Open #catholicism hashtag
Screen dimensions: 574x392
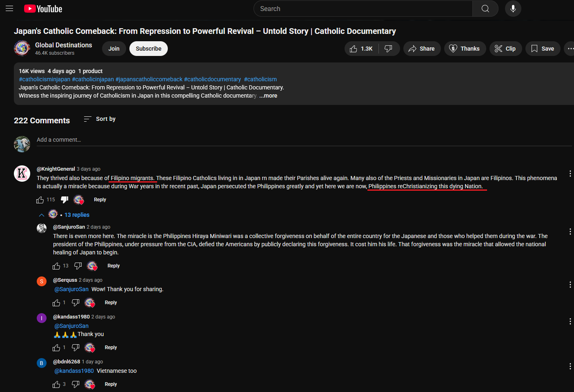click(260, 79)
